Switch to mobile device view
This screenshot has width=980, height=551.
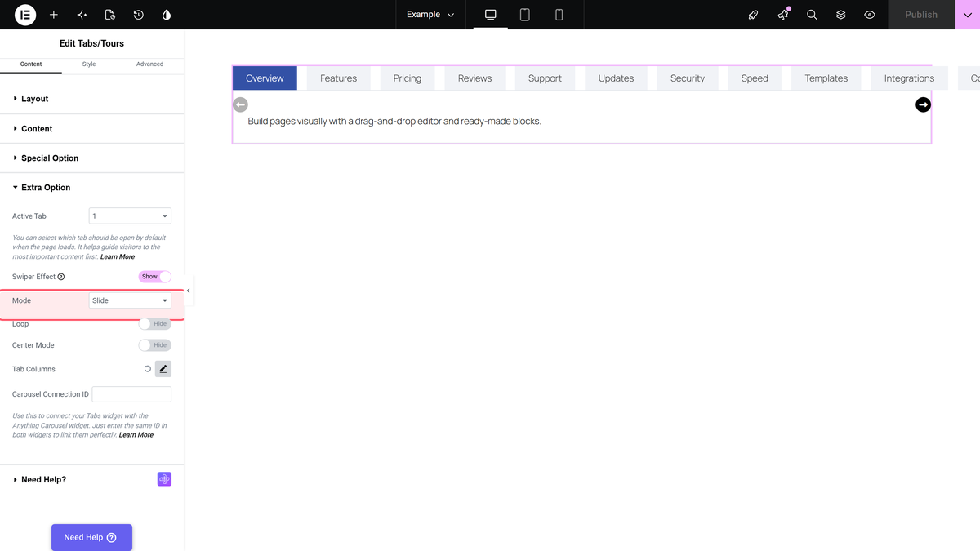click(559, 15)
